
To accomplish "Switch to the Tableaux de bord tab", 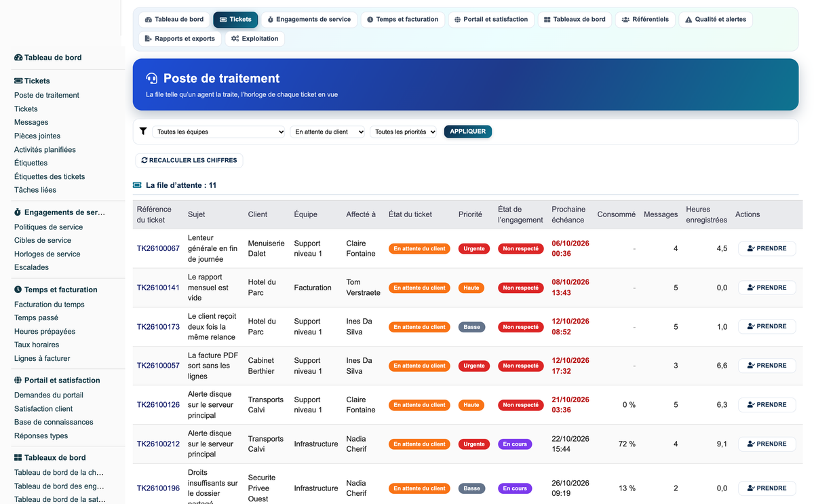I will (x=575, y=20).
